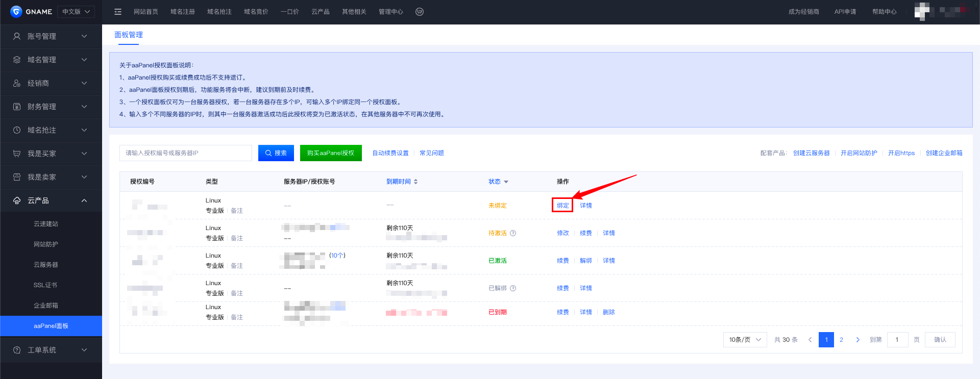Focus the 授权编号 or 服务器IP search field

(x=186, y=153)
